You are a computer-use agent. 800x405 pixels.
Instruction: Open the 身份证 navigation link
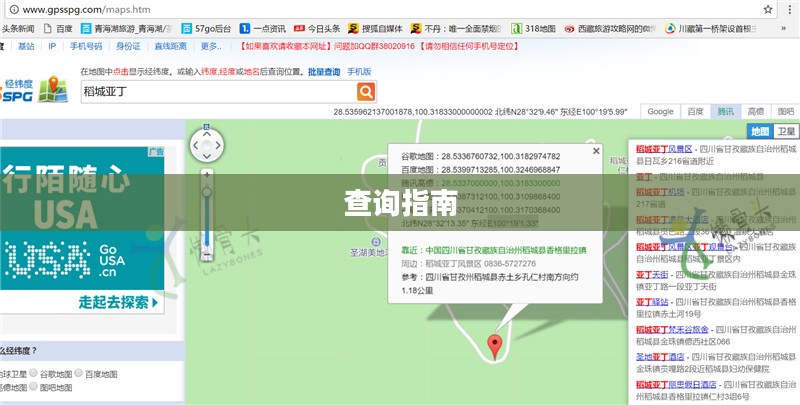[128, 46]
